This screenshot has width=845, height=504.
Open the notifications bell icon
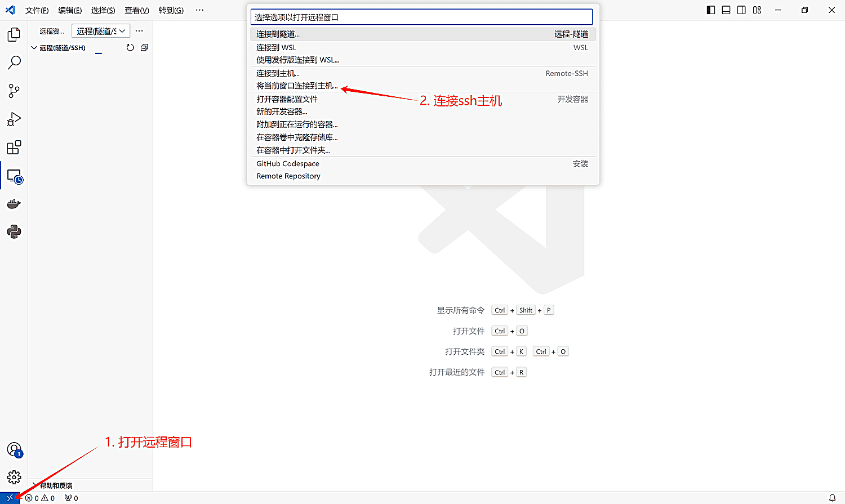point(832,498)
